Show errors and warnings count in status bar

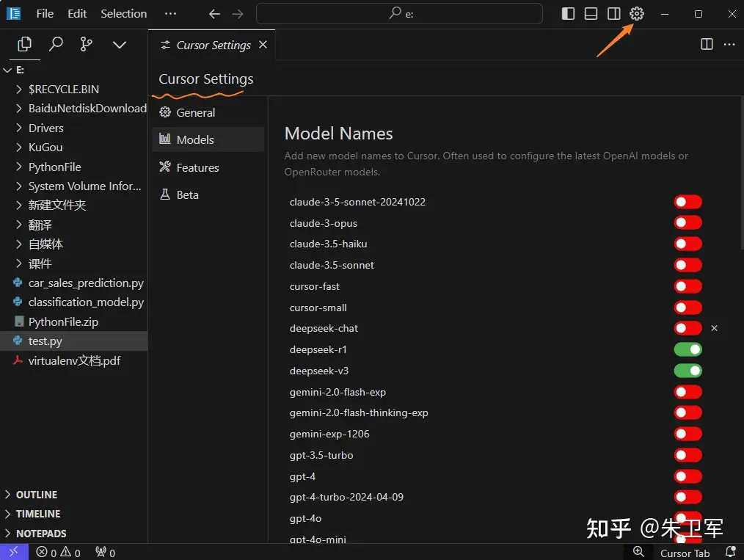click(x=59, y=553)
